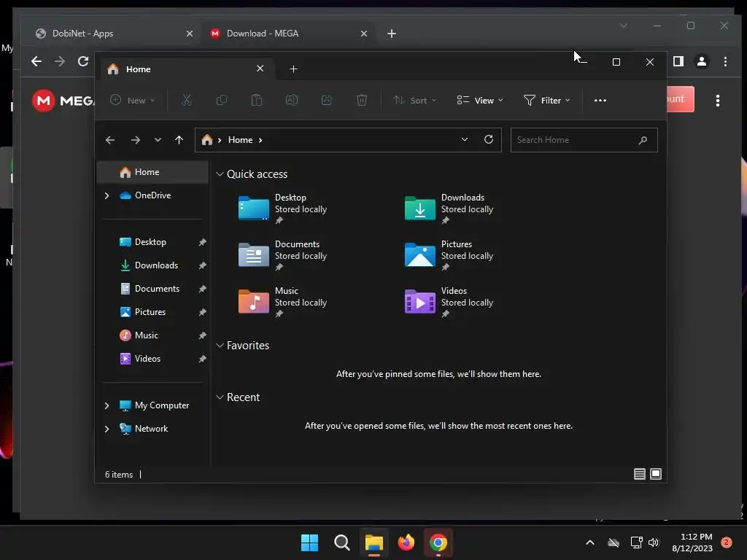Switch to Download - MEGA Chrome tab

pyautogui.click(x=289, y=34)
